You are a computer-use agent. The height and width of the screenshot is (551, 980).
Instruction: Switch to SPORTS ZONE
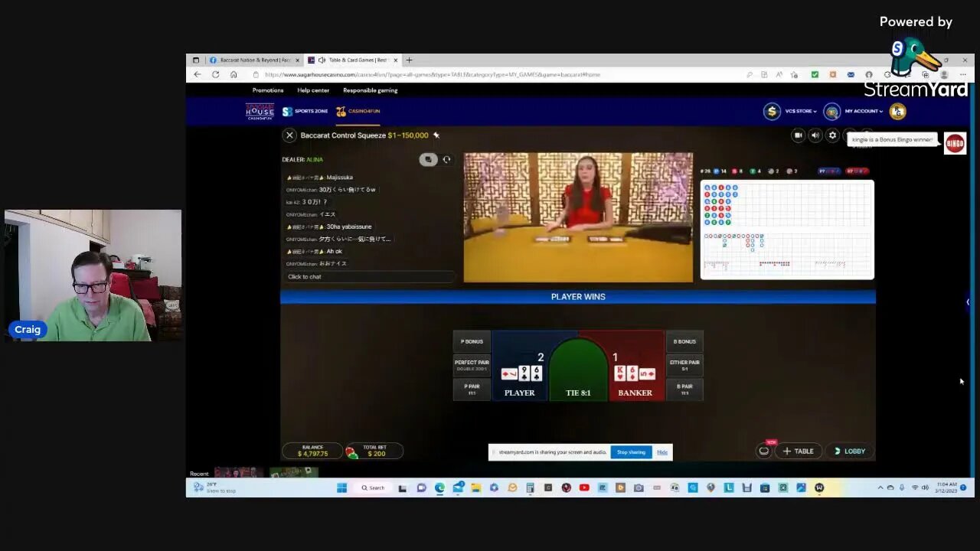pyautogui.click(x=305, y=111)
